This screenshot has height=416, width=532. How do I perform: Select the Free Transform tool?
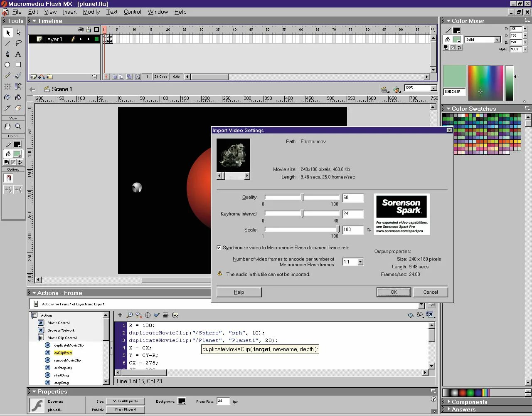tap(7, 87)
